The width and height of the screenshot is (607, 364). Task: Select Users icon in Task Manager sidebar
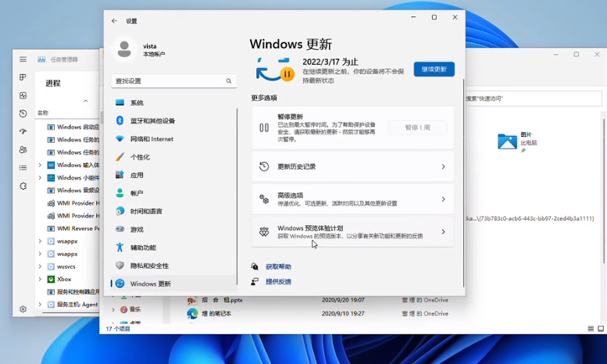[23, 150]
